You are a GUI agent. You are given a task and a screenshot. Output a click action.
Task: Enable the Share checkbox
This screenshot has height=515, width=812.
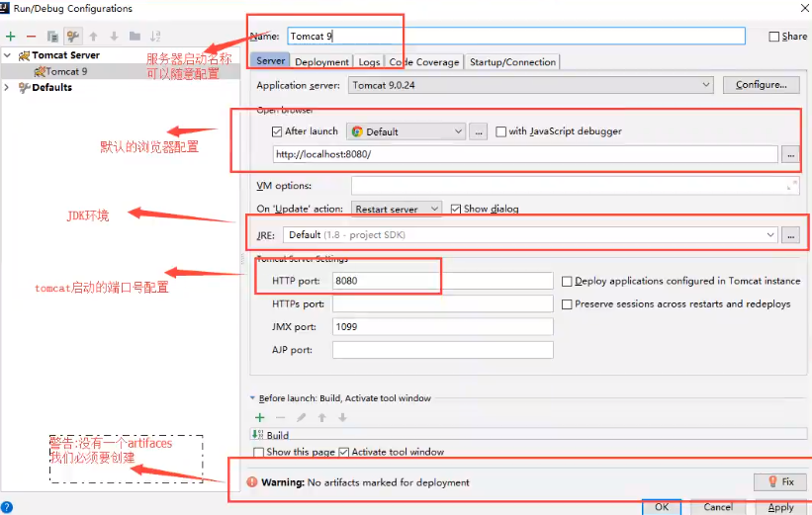click(774, 37)
